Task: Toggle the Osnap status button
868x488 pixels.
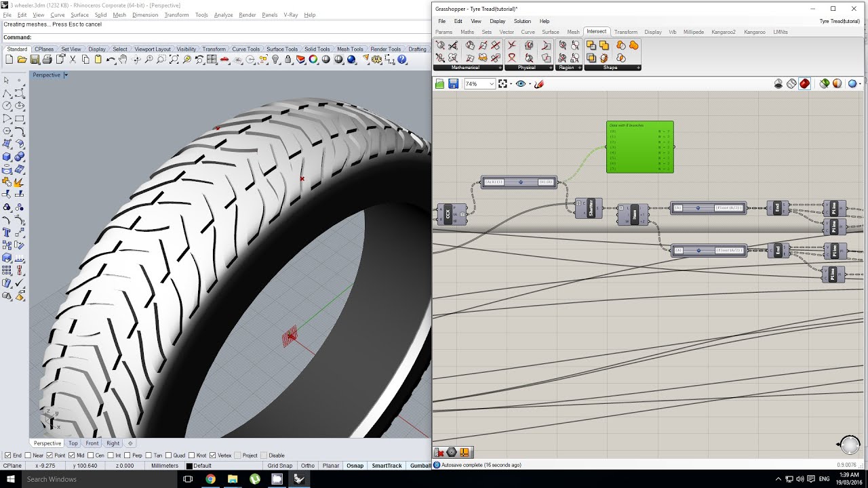Action: point(355,466)
